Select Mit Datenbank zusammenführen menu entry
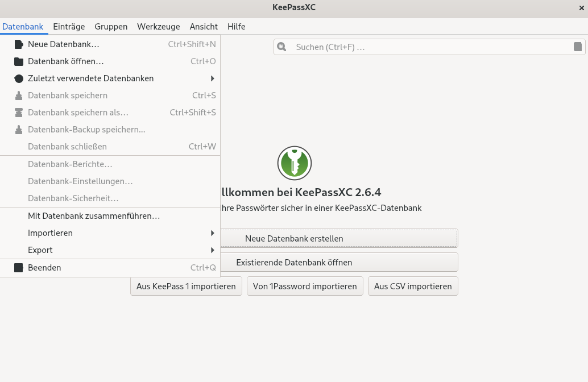The height and width of the screenshot is (382, 588). (94, 216)
